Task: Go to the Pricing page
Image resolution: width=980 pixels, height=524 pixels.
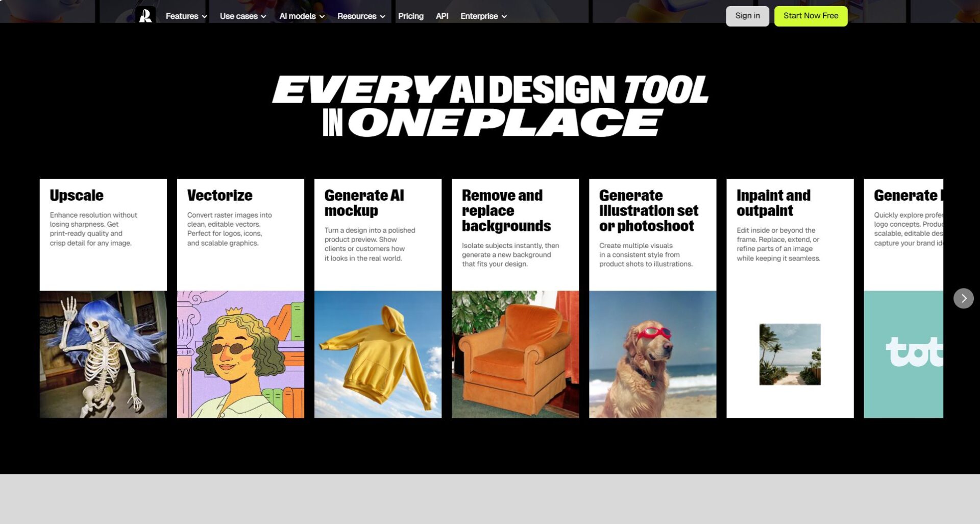Action: click(x=410, y=16)
